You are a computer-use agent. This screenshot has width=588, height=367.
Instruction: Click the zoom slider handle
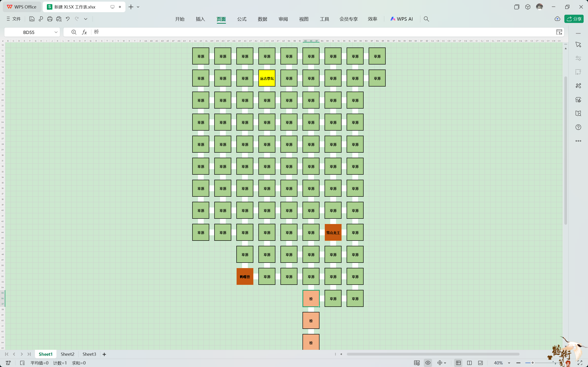click(x=532, y=363)
